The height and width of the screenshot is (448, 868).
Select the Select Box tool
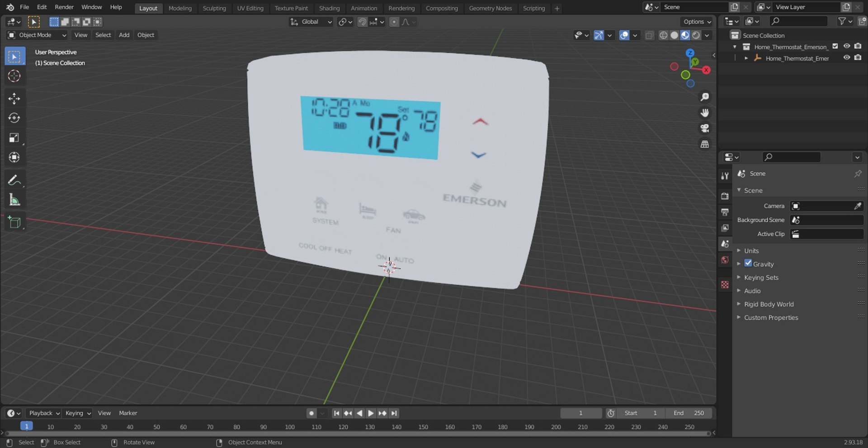click(14, 57)
